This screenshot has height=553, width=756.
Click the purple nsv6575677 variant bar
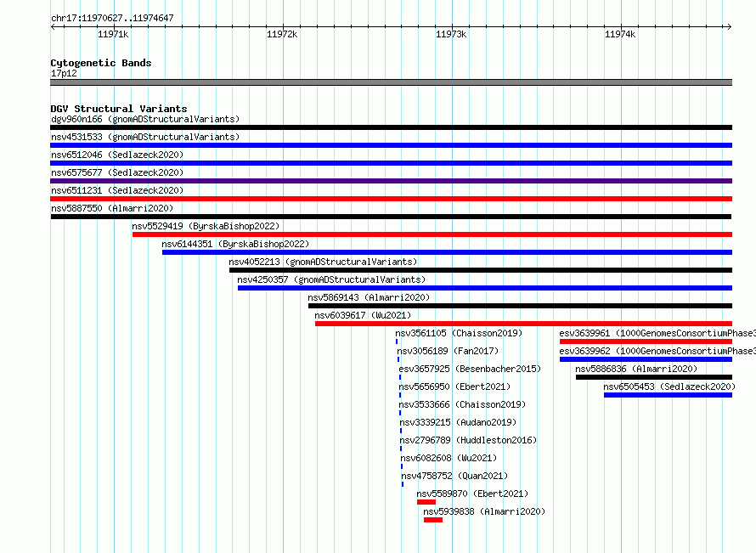tap(391, 181)
